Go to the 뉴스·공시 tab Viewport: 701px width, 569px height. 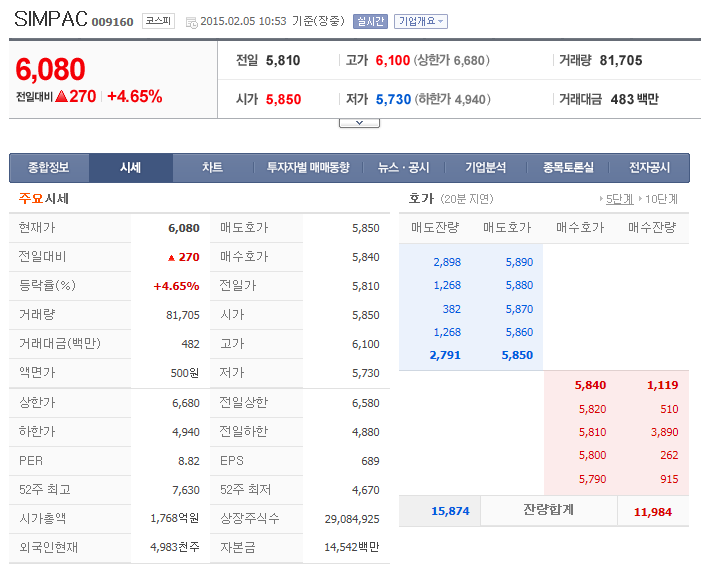tap(404, 168)
